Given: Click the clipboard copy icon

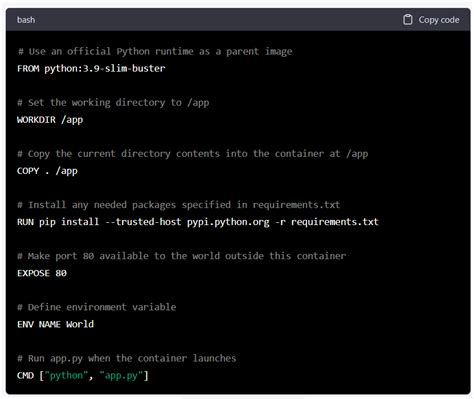Looking at the screenshot, I should click(407, 20).
